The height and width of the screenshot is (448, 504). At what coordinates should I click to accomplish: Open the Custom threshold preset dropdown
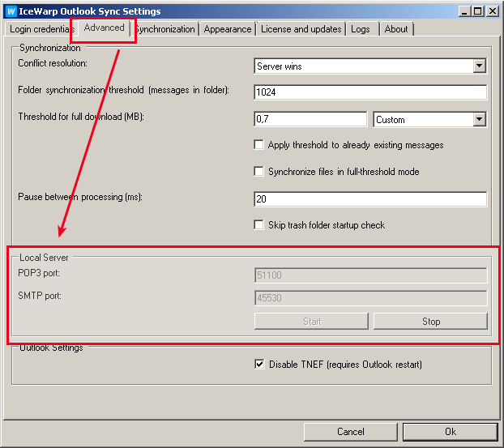pos(429,120)
